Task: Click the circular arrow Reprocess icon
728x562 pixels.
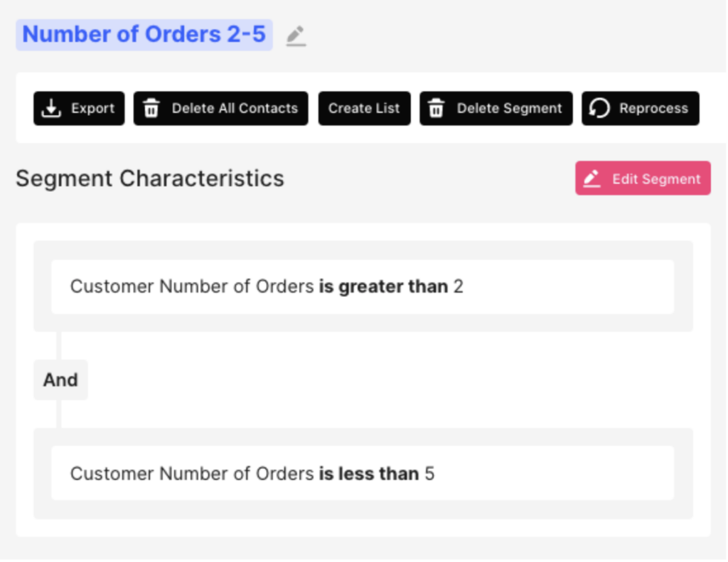Action: pos(599,108)
